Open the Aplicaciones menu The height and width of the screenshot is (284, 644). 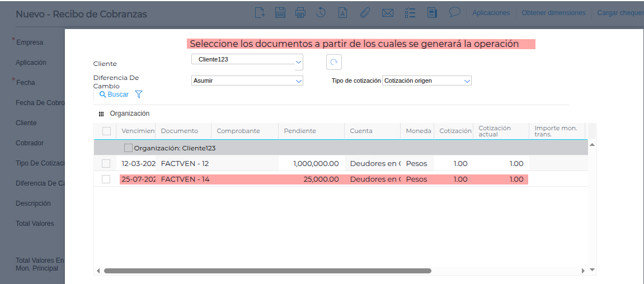(491, 13)
